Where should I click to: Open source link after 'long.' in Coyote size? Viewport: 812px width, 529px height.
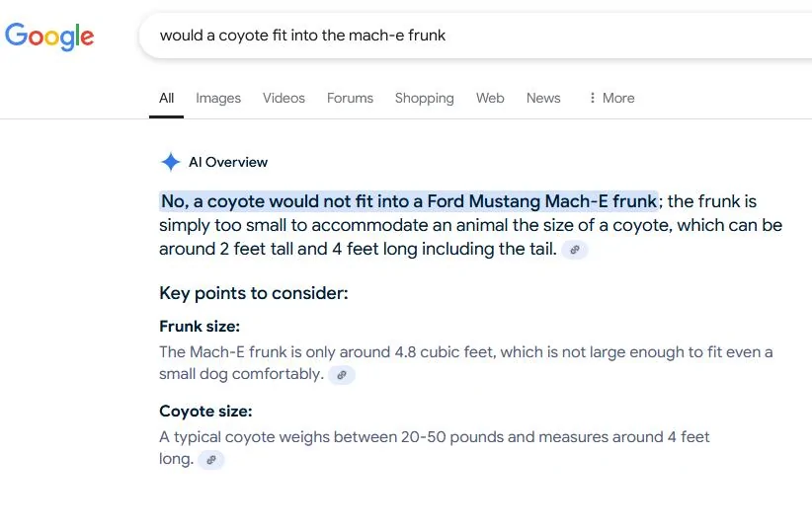click(x=210, y=460)
